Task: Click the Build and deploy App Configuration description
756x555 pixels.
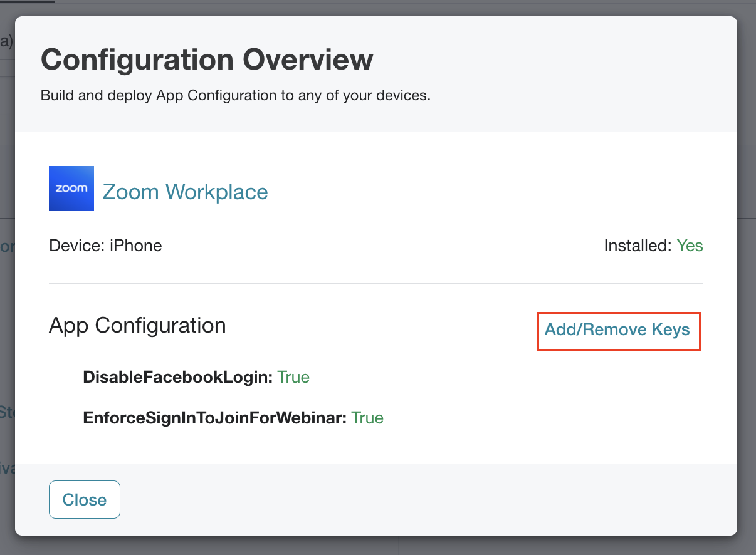Action: pos(236,96)
